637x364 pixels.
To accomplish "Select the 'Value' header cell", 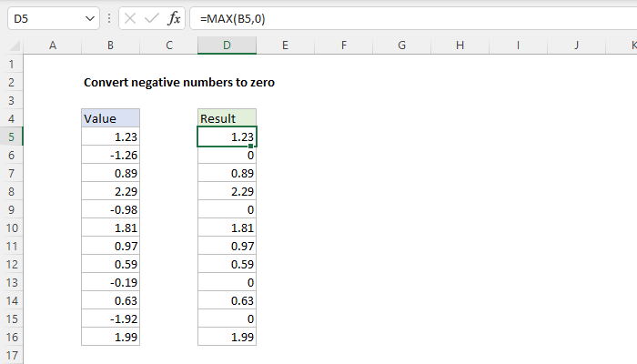I will tap(110, 118).
